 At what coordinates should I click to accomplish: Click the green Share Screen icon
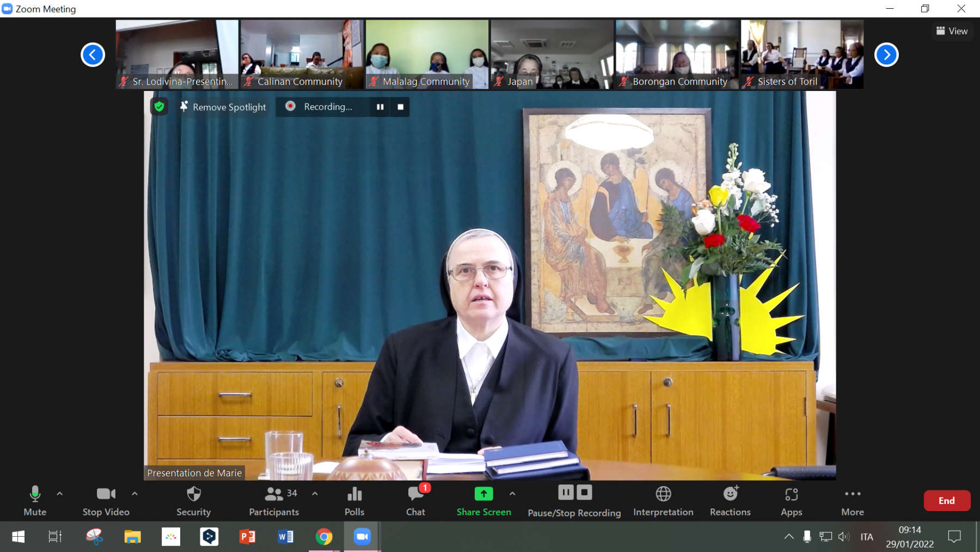click(483, 494)
